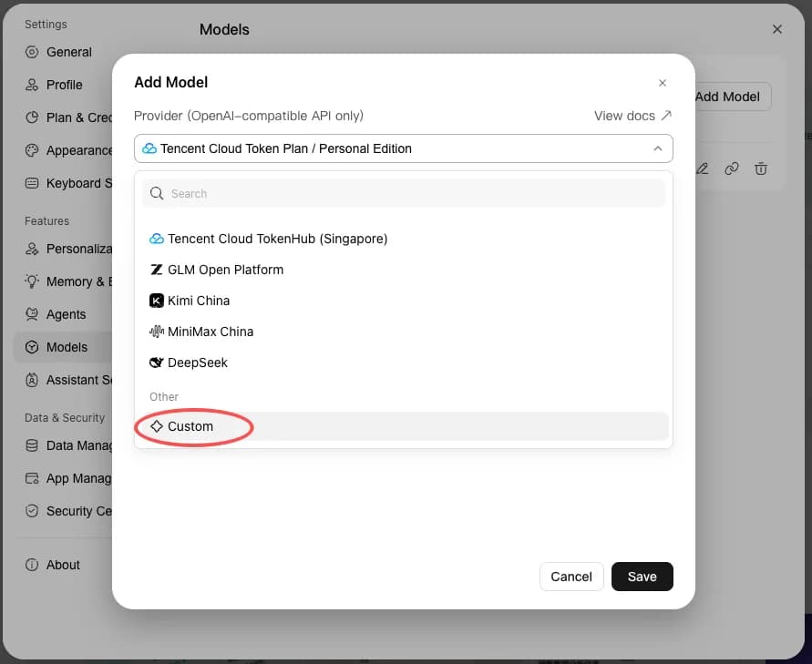Go to Plan & Credits settings
The width and height of the screenshot is (812, 664).
(x=62, y=117)
